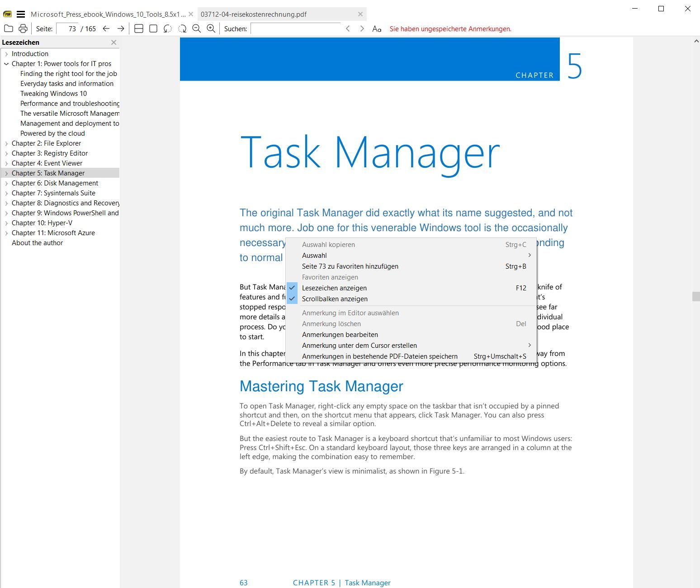Click the SumatraPDF app icon
Image resolution: width=700 pixels, height=588 pixels.
click(x=7, y=14)
